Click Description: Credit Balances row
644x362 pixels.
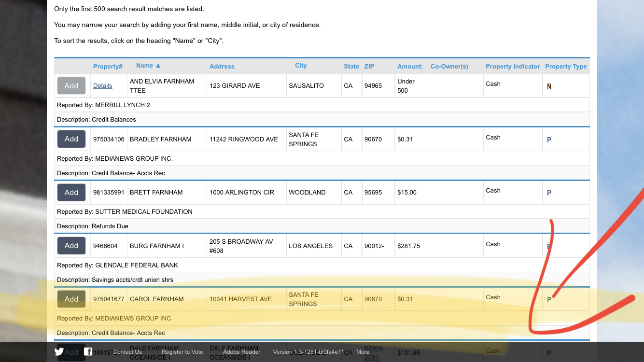pyautogui.click(x=322, y=119)
